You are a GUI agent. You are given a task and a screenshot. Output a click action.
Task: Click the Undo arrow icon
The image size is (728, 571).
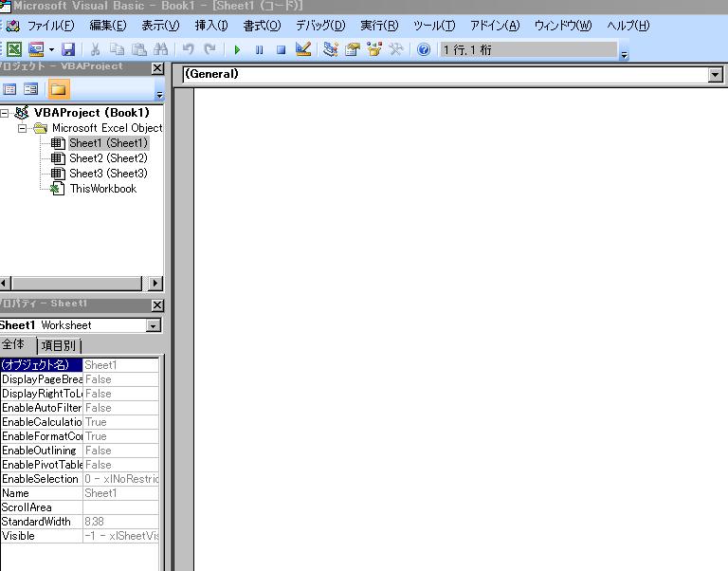[x=188, y=49]
